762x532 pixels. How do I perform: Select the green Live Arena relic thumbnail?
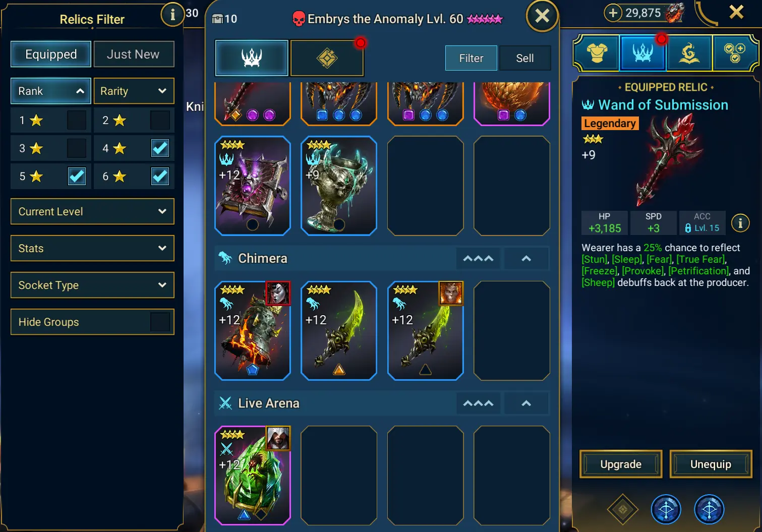pyautogui.click(x=253, y=476)
